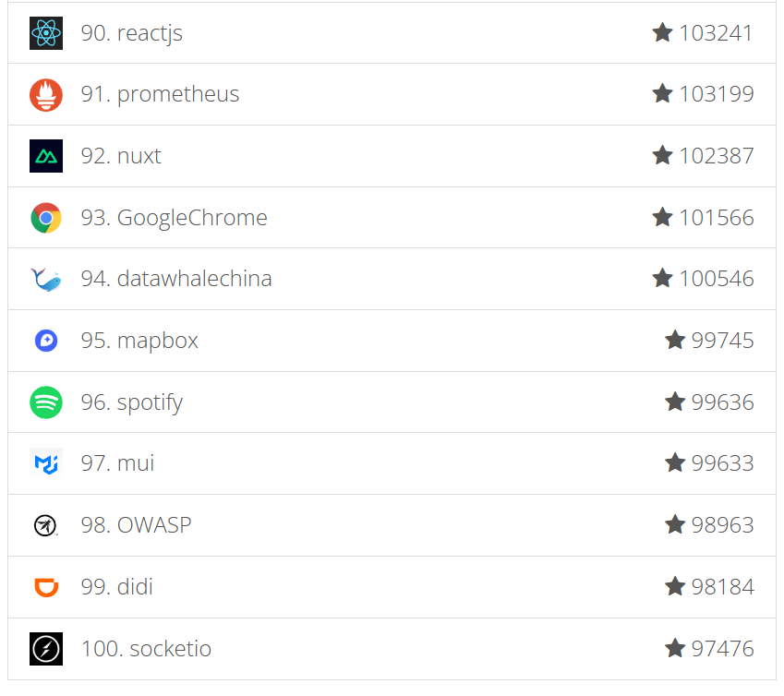Click the star icon beside 98184
The width and height of the screenshot is (784, 696).
[x=675, y=586]
